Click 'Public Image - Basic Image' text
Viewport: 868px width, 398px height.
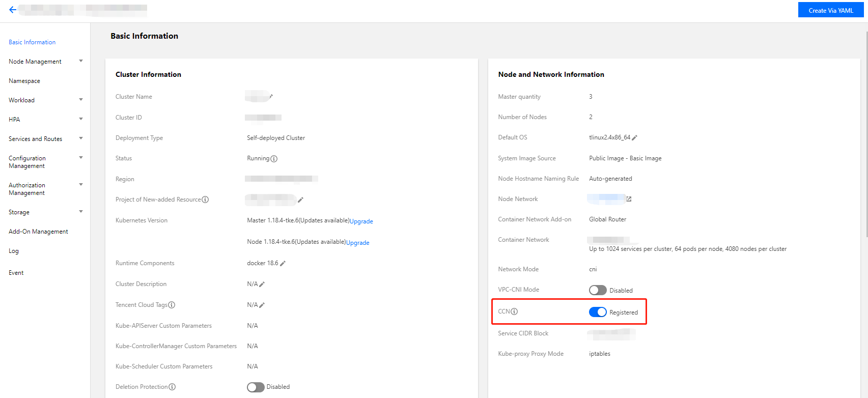pos(625,158)
